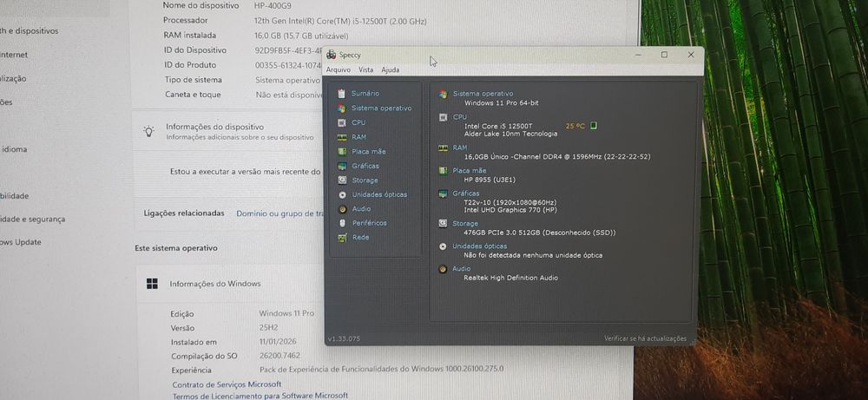
Task: Open the Arquivo menu in Speccy
Action: pos(339,70)
